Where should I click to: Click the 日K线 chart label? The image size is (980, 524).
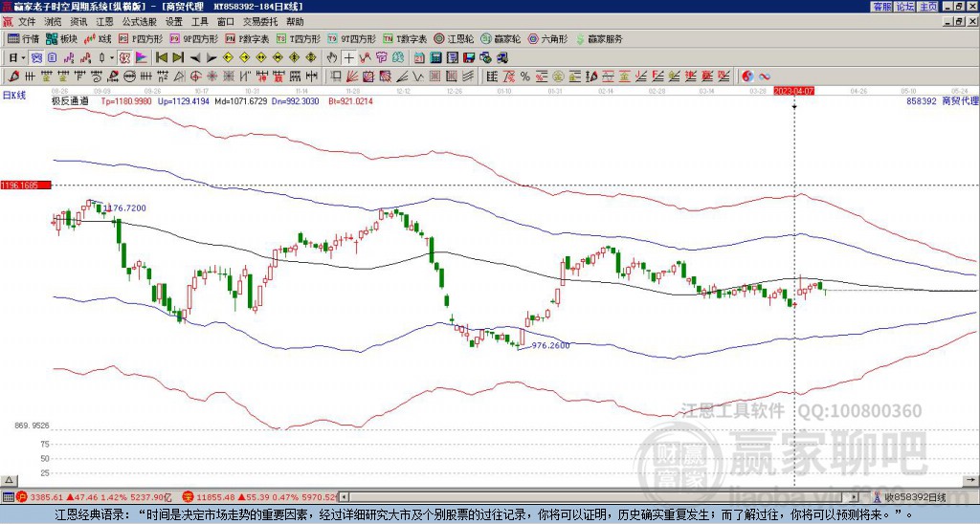pos(14,96)
